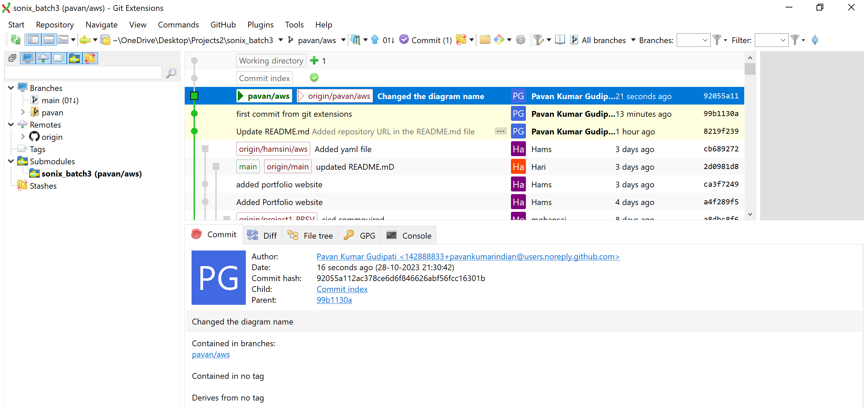The image size is (868, 408).
Task: Open parent commit link 99b1130a
Action: [334, 300]
